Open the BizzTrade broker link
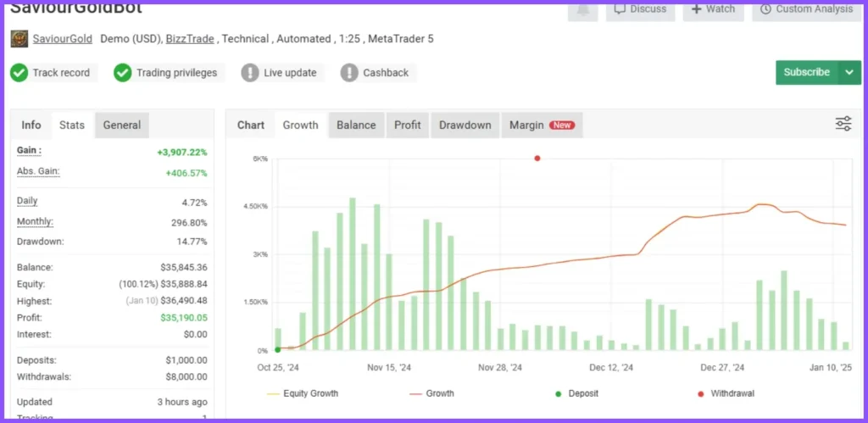 [x=189, y=39]
